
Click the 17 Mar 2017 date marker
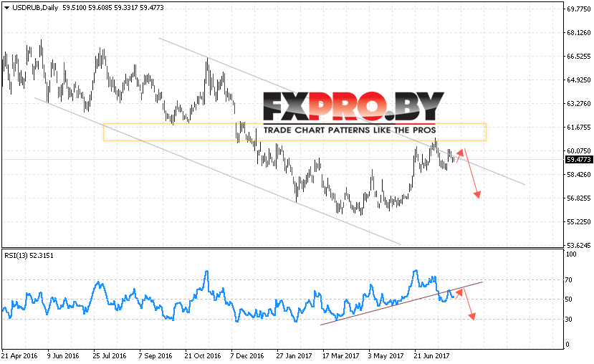pos(340,356)
